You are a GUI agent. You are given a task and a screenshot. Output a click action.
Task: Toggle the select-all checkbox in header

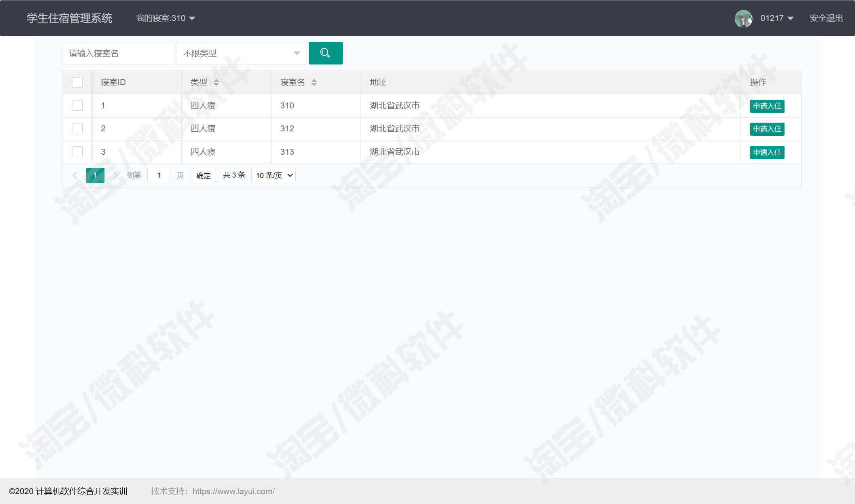coord(78,82)
